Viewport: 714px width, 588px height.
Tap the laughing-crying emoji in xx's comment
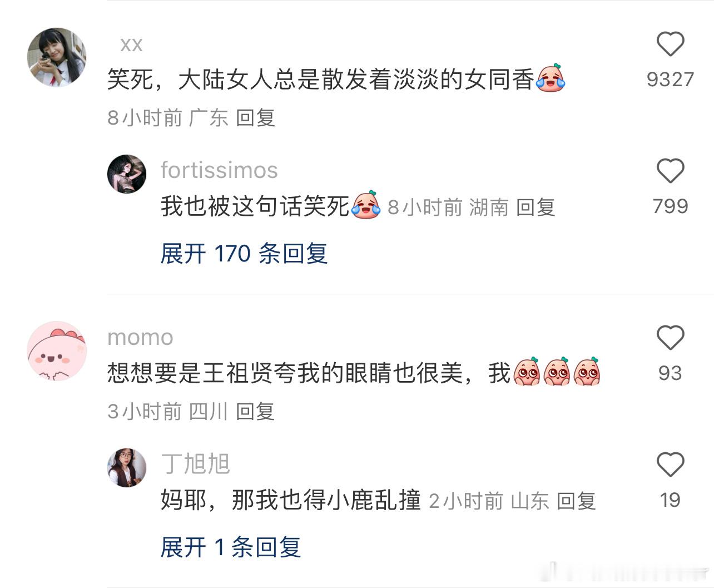551,78
